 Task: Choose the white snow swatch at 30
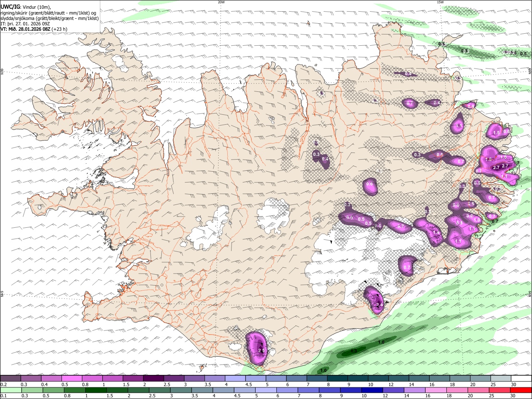(x=521, y=378)
